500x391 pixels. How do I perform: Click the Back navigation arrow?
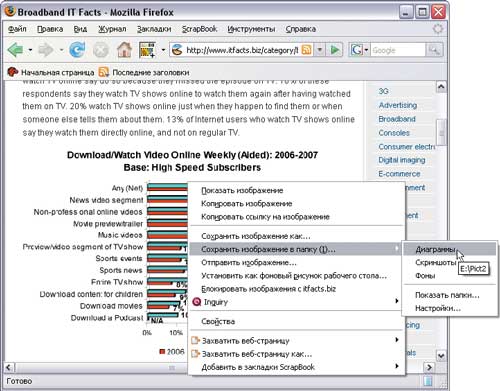point(15,50)
